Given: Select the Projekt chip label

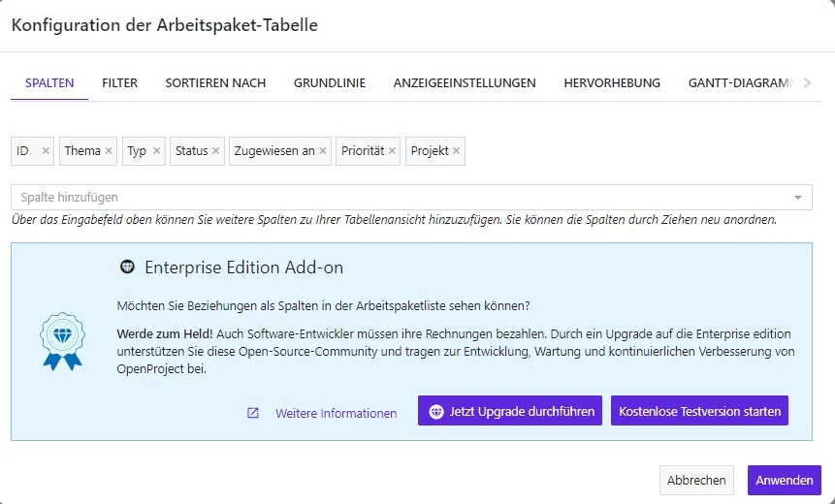Looking at the screenshot, I should click(x=430, y=151).
